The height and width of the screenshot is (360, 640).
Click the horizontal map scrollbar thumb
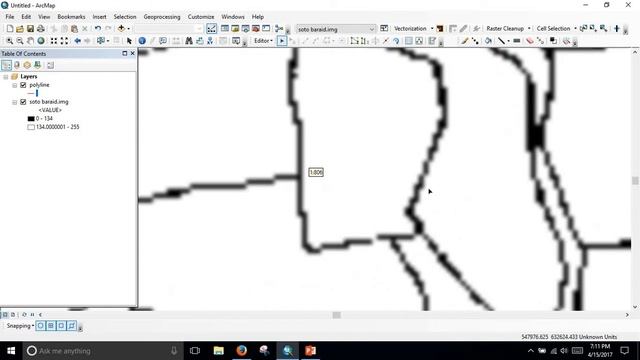point(336,315)
